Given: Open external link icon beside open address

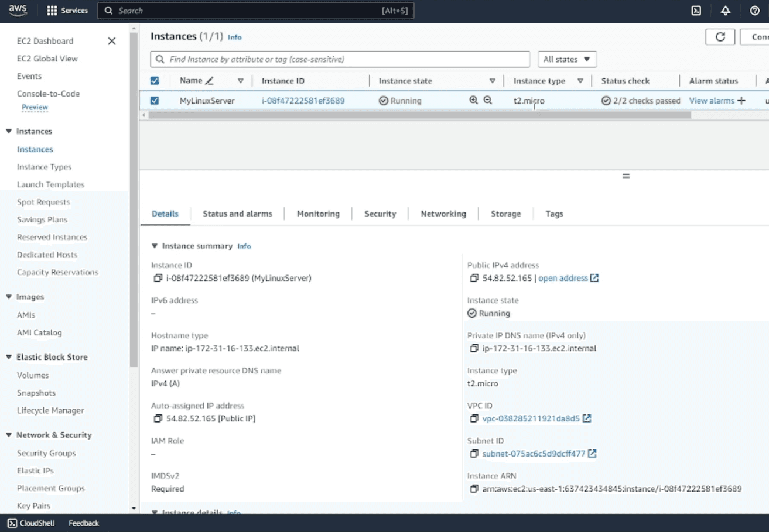Looking at the screenshot, I should click(x=594, y=278).
